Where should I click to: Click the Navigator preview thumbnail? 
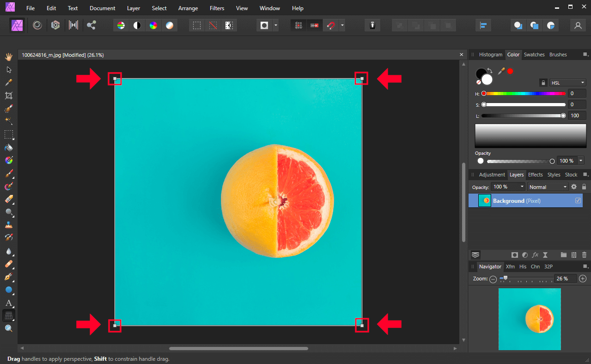tap(530, 319)
